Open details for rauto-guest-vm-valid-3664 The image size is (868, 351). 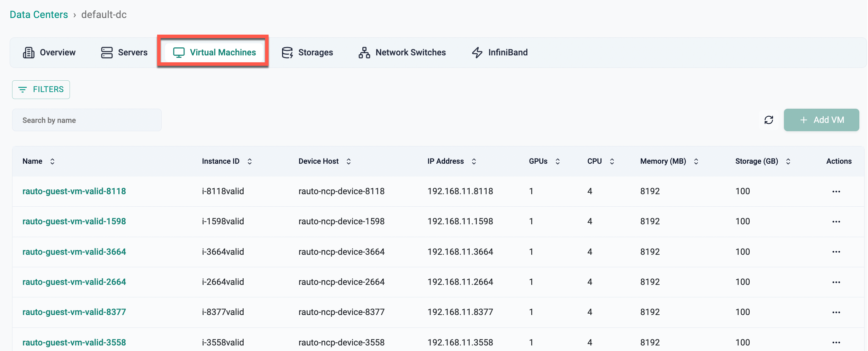pos(74,252)
